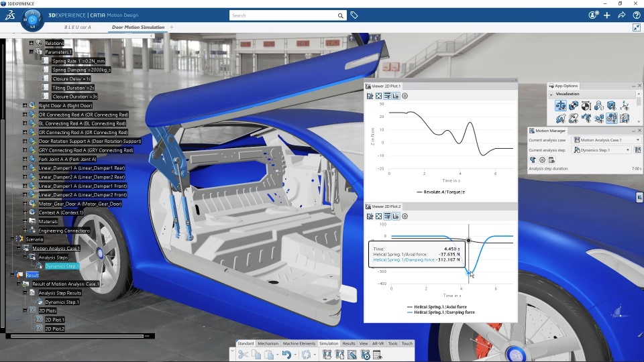
Task: Switch to the Mechanism toolbar tab
Action: [268, 343]
